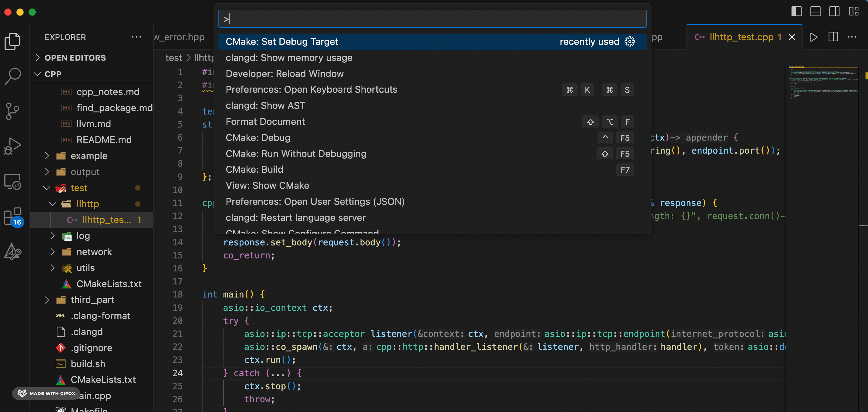Open the CMake view in activity bar
The image size is (868, 412).
13,251
